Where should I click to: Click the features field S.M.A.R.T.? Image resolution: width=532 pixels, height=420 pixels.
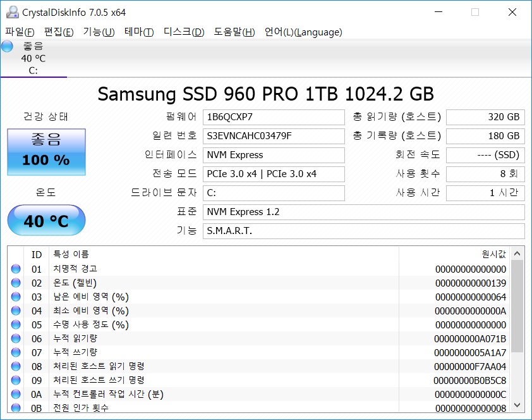[x=364, y=232]
